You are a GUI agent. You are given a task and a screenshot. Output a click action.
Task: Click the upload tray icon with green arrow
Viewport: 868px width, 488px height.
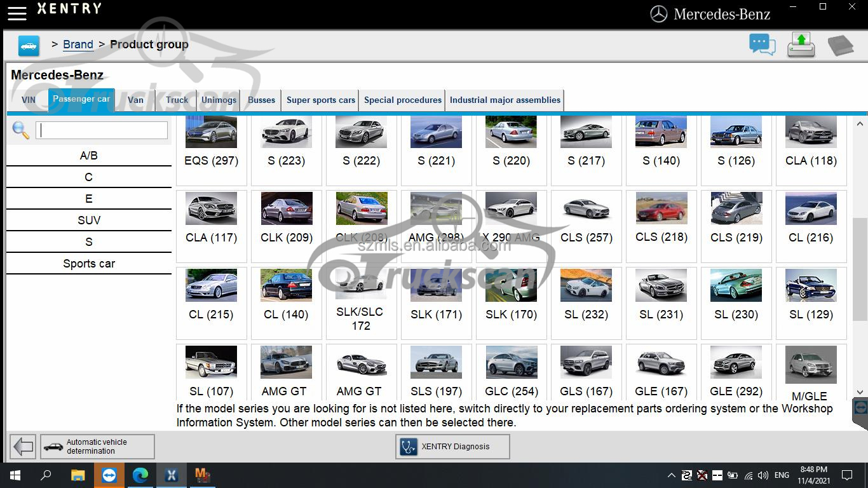(x=801, y=45)
